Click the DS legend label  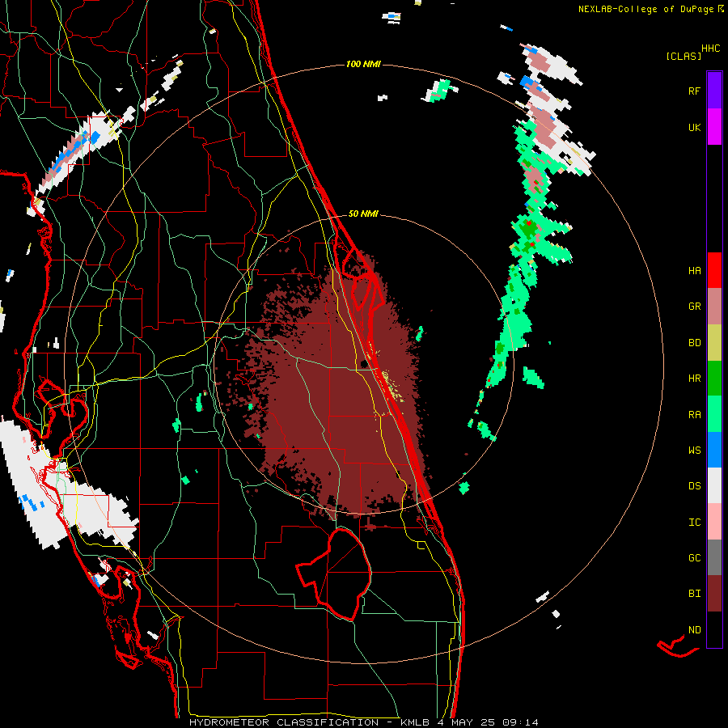point(694,486)
